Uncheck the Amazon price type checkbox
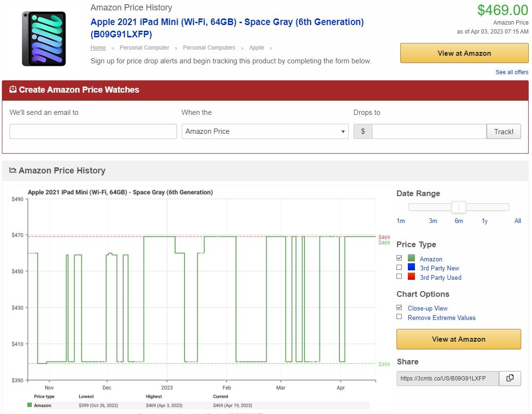This screenshot has height=414, width=532. (x=399, y=258)
